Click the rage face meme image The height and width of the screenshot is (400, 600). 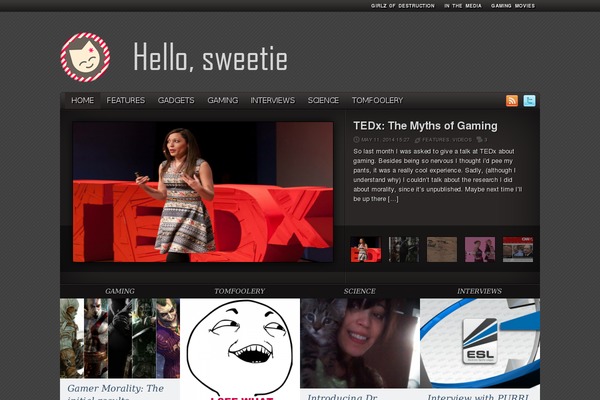(240, 349)
